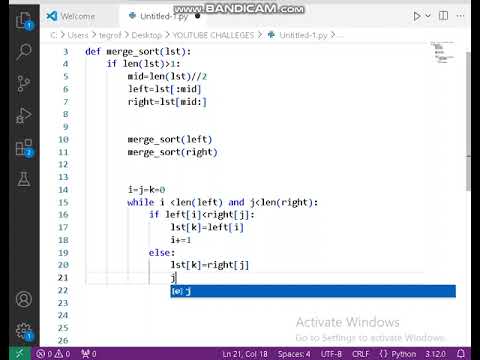Open the Manage gear menu
480x360 pixels.
(x=24, y=331)
